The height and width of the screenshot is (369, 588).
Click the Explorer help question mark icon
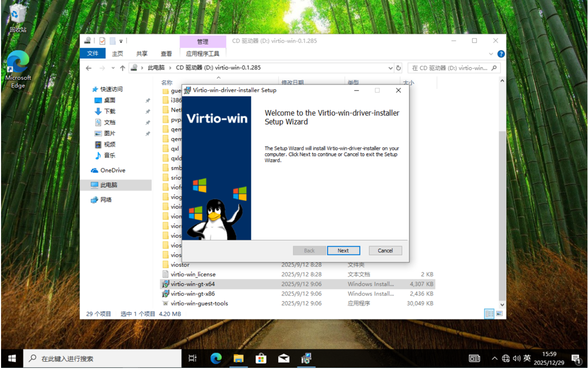coord(501,54)
